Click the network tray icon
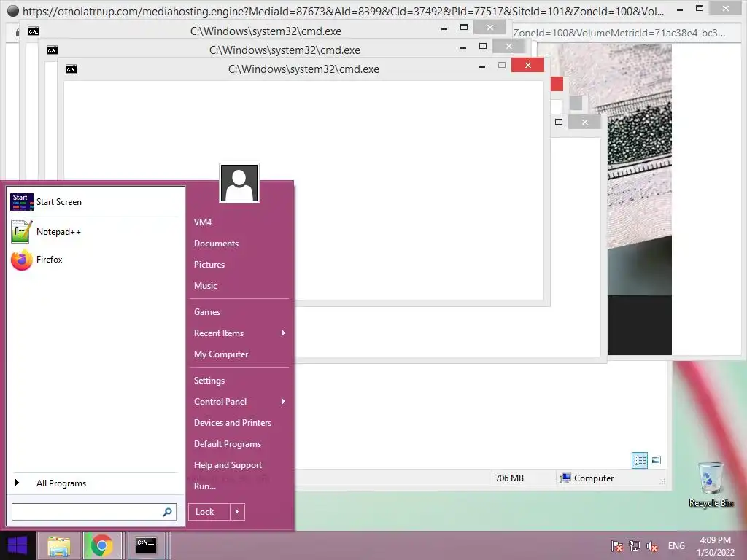747x560 pixels. (x=634, y=546)
